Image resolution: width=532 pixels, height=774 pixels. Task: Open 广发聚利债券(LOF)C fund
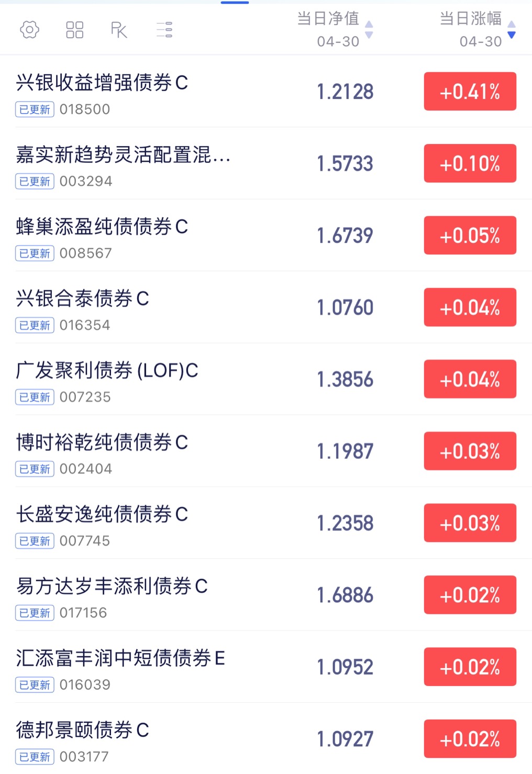(266, 379)
